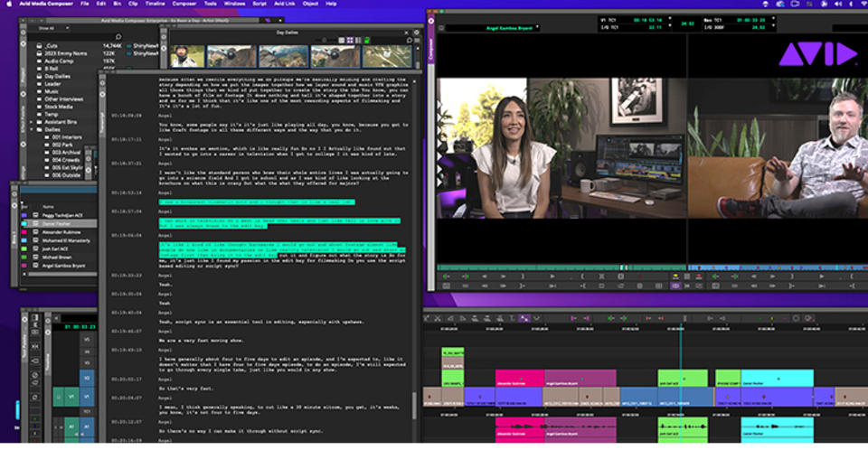This screenshot has width=868, height=450.
Task: Open the Day Dailies bin settings gear
Action: 416,33
